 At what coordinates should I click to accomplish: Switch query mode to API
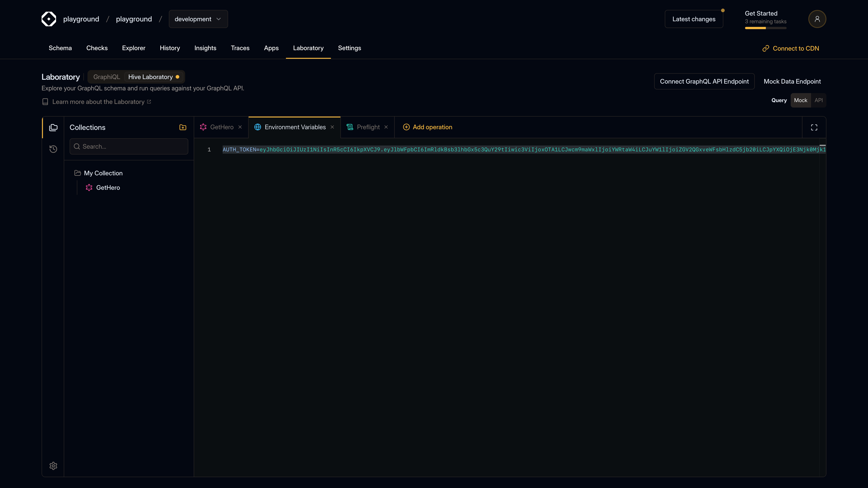(x=818, y=100)
